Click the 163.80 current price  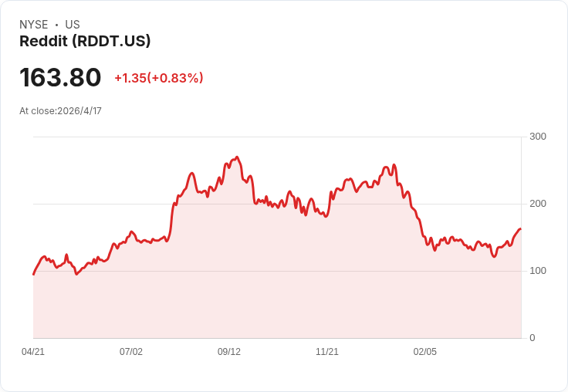pos(60,78)
